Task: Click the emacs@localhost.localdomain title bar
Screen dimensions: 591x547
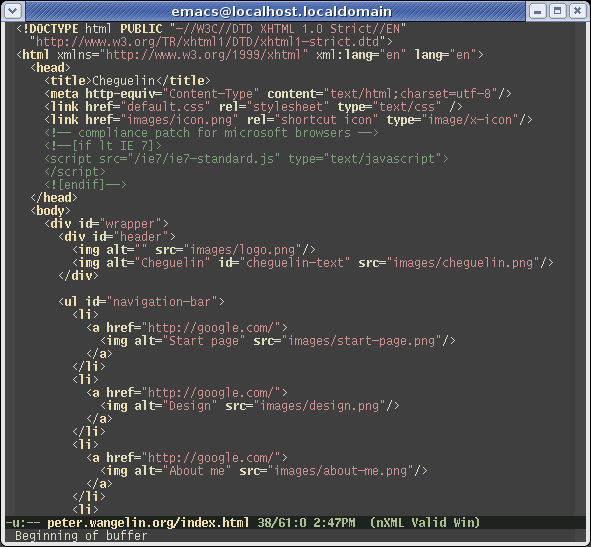Action: tap(282, 11)
